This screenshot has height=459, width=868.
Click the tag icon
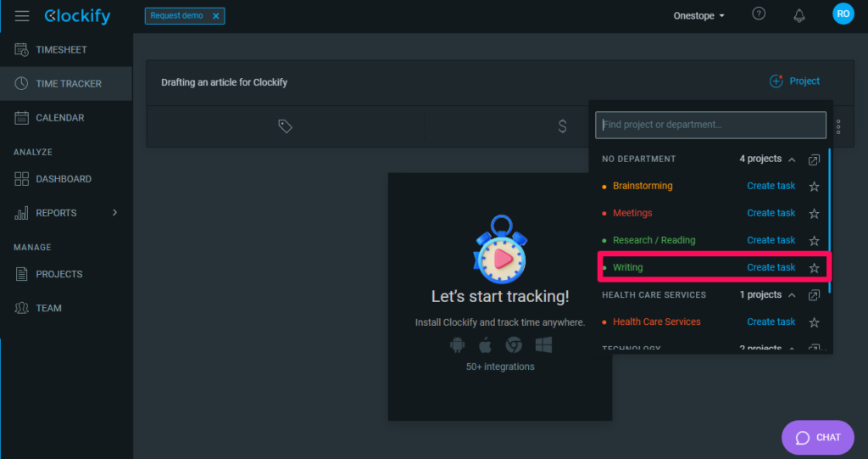(x=285, y=126)
